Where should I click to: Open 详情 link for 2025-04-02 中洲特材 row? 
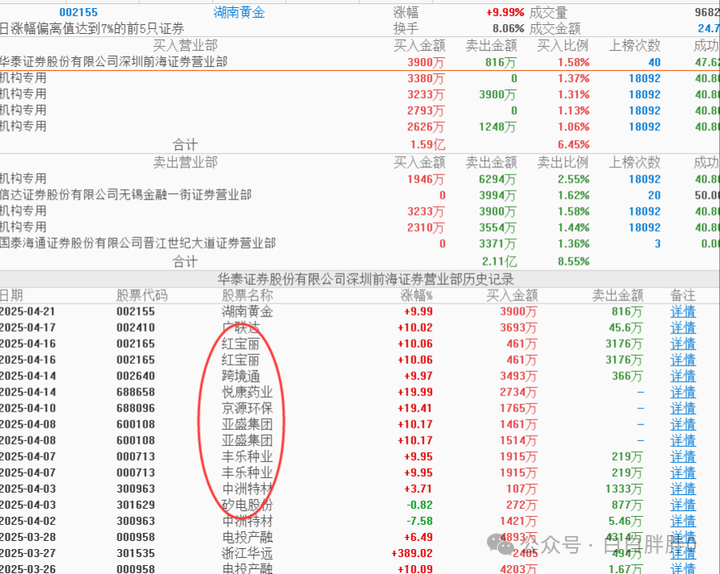tap(683, 521)
